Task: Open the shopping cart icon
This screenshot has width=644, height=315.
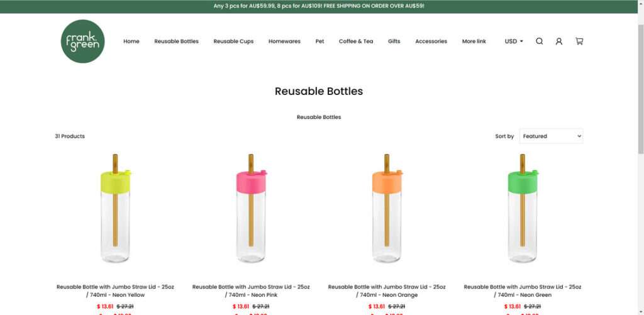Action: tap(579, 41)
